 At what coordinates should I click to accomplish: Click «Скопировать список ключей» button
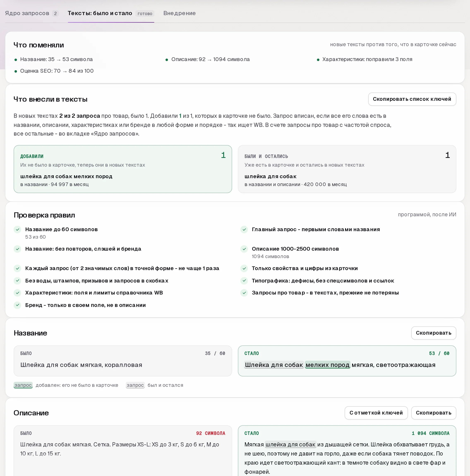click(412, 99)
